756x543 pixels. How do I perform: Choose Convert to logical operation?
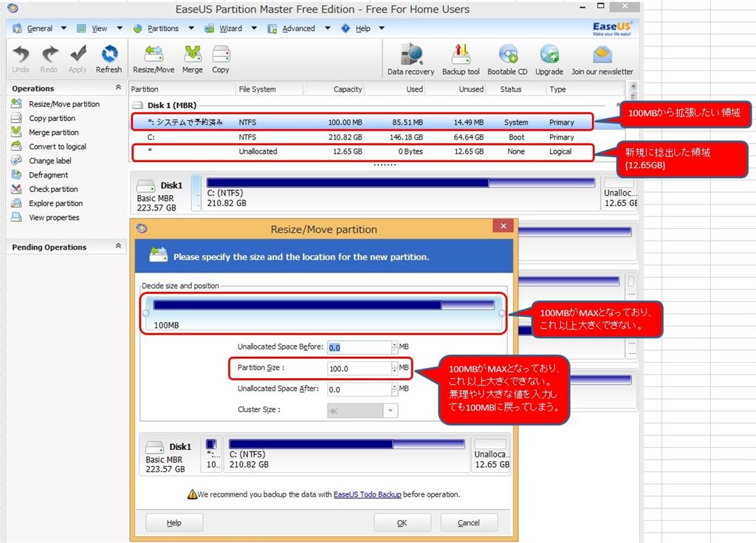(58, 146)
